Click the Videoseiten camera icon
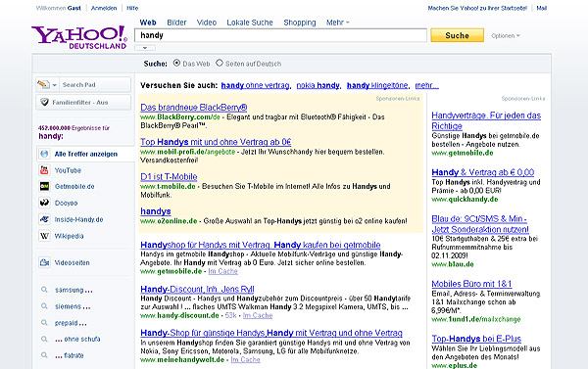Screen dimensions: 588x369 pos(44,262)
